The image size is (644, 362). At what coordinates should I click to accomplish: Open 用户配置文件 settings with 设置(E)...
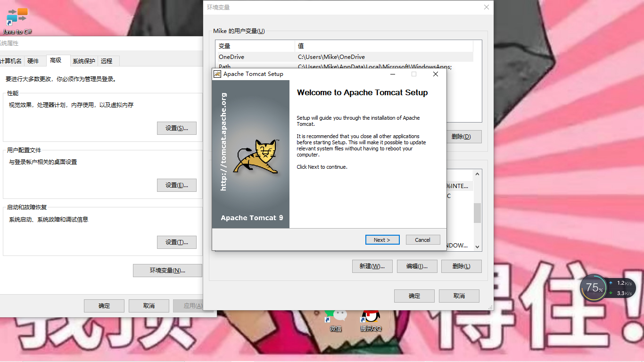(x=177, y=185)
